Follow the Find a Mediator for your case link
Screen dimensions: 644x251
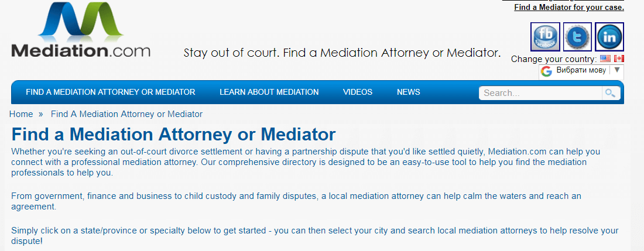point(569,8)
